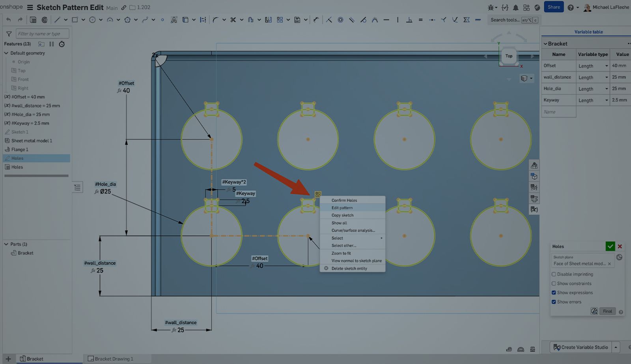The width and height of the screenshot is (631, 364).
Task: Click the Share button
Action: click(x=554, y=7)
